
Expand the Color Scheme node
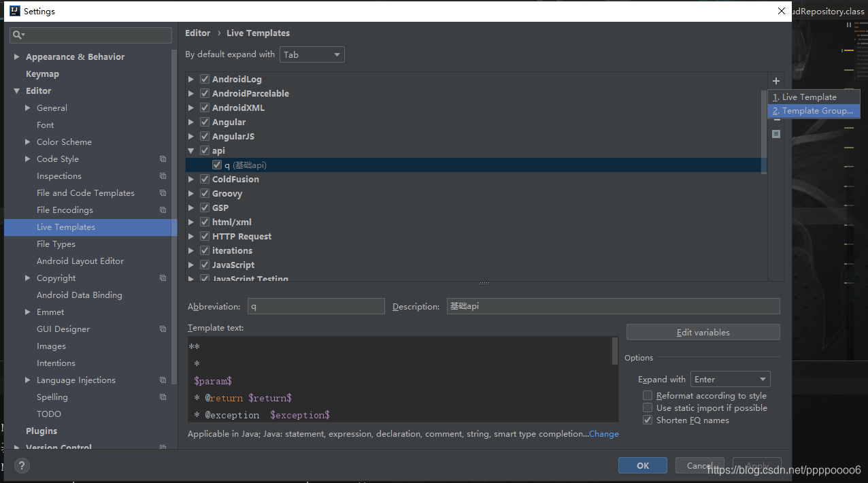(27, 142)
